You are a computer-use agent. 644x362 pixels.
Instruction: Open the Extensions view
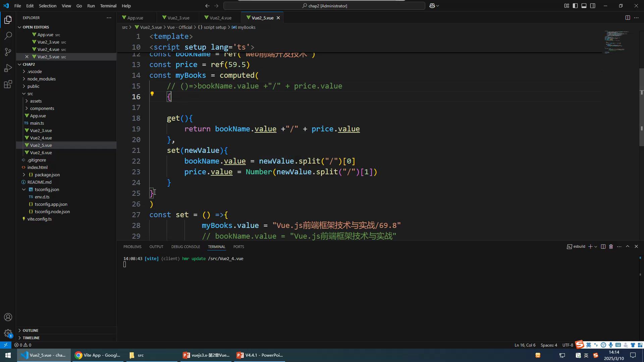click(8, 84)
